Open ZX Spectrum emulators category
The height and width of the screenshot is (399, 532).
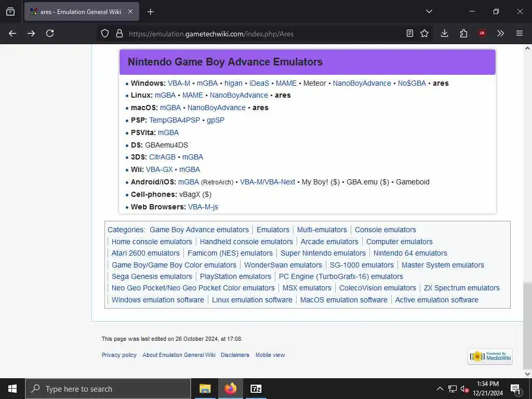click(462, 288)
